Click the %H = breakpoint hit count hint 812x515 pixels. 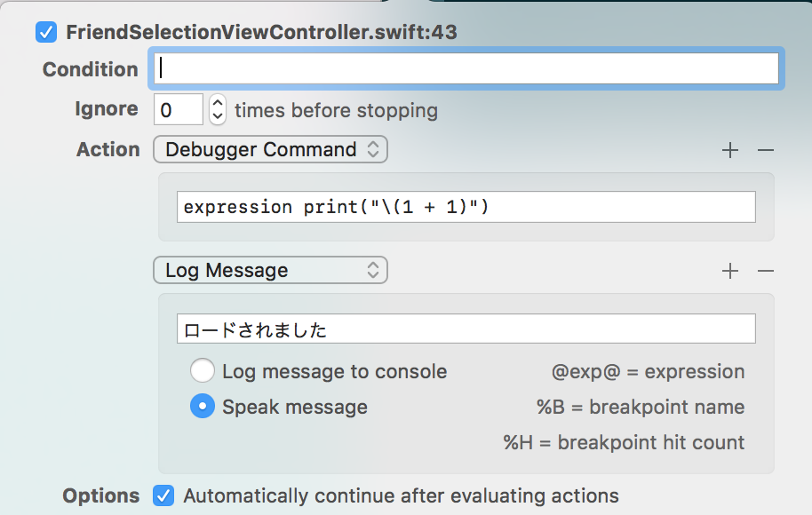(624, 442)
